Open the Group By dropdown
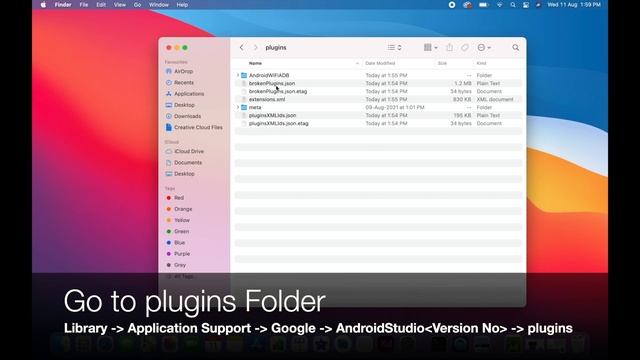Screen dimensions: 640x360 (x=430, y=47)
